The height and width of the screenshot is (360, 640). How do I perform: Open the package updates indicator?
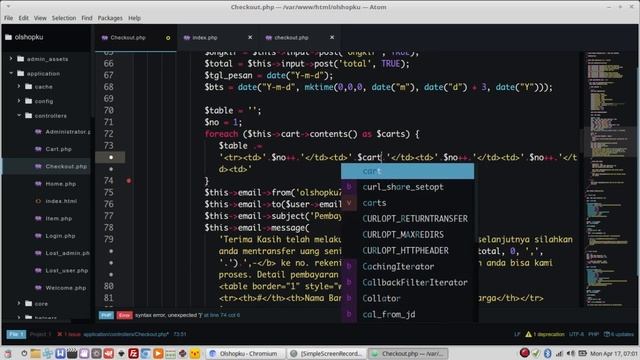click(619, 334)
